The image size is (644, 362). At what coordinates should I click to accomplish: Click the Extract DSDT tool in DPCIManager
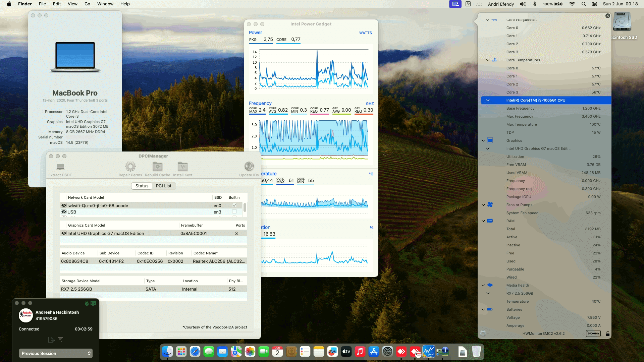click(x=60, y=168)
